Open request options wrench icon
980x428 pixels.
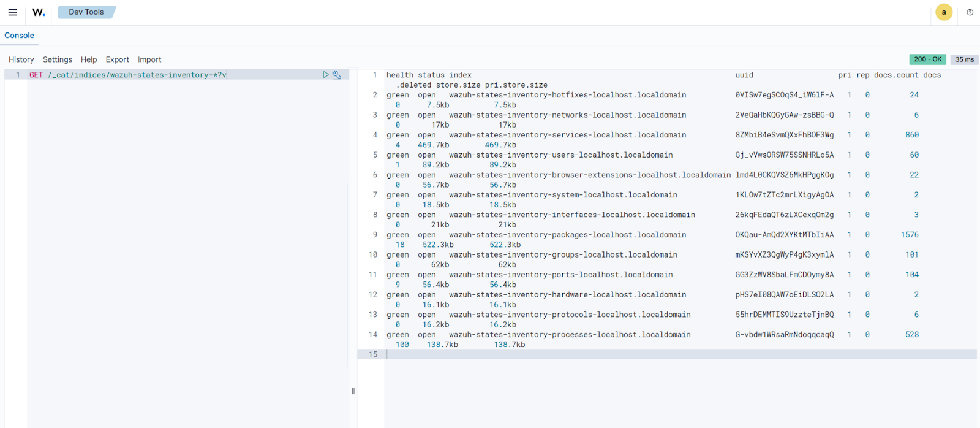[337, 75]
